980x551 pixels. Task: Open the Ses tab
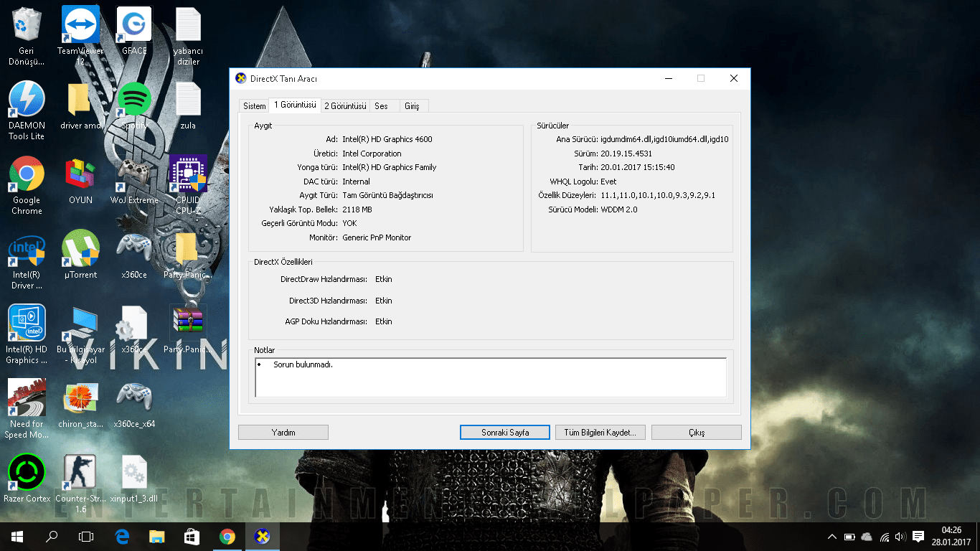pyautogui.click(x=381, y=106)
